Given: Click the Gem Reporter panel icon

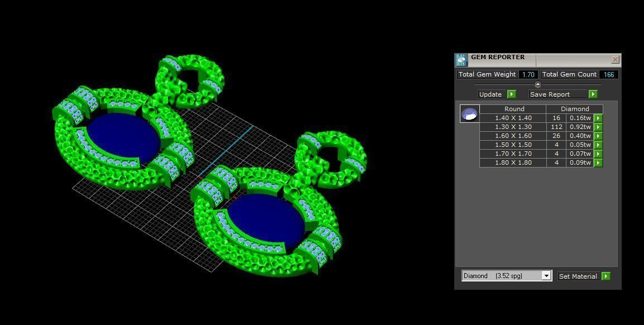Looking at the screenshot, I should [461, 60].
